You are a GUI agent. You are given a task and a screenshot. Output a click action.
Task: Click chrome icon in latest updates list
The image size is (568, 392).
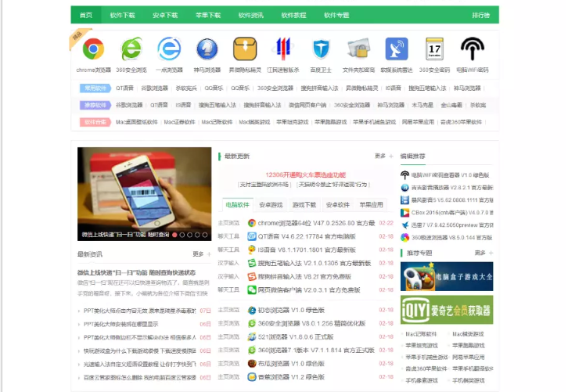[252, 223]
